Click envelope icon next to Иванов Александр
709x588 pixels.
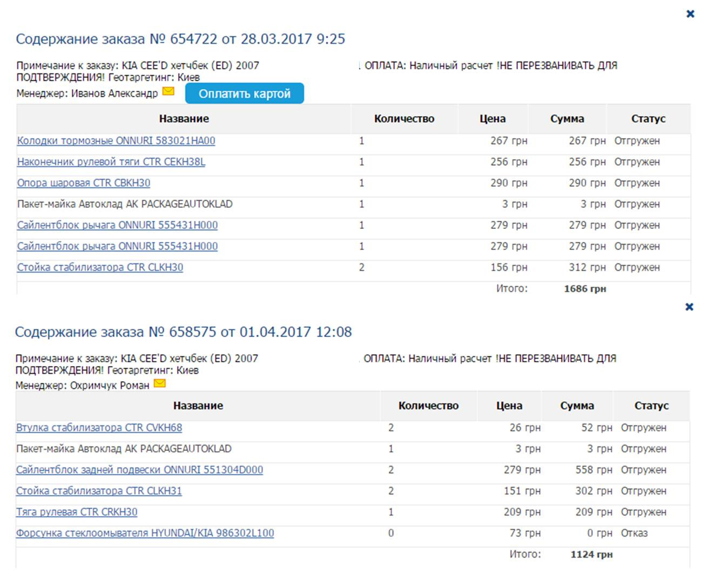point(168,91)
